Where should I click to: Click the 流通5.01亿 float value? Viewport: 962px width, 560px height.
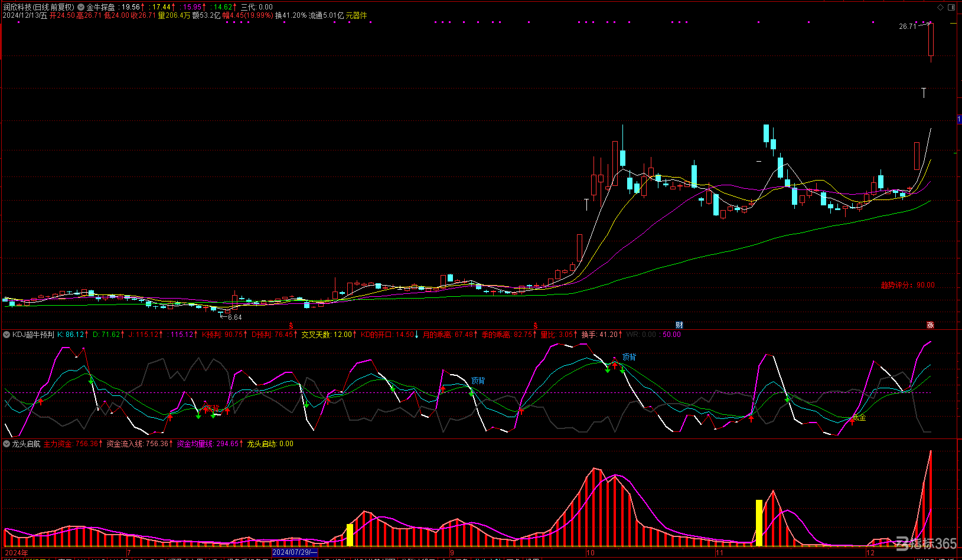(x=326, y=15)
